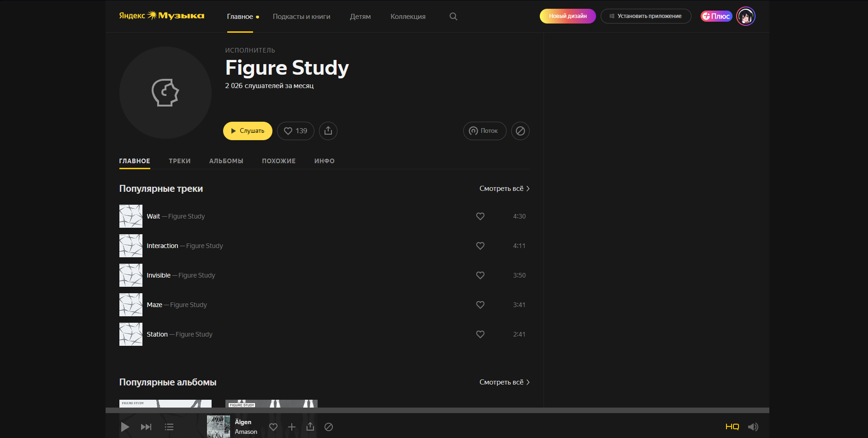This screenshot has height=438, width=868.
Task: Like the track Station
Action: click(480, 334)
